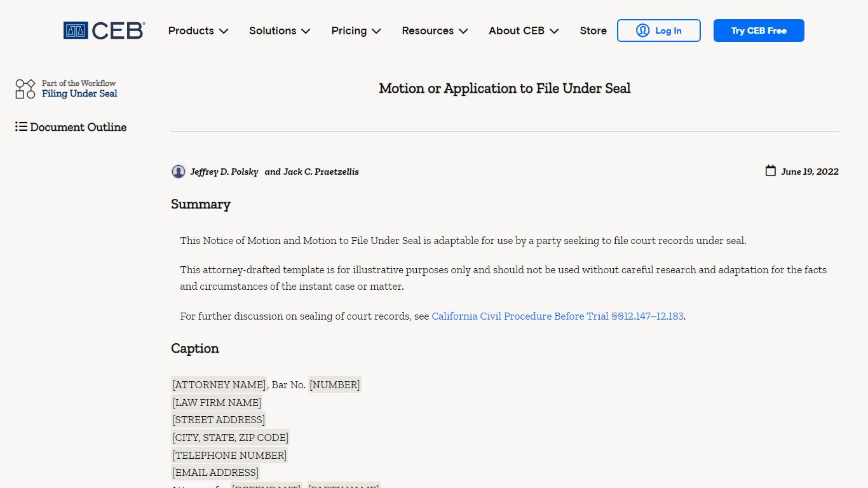Click author name Jeffrey D. Polsky

[x=224, y=172]
